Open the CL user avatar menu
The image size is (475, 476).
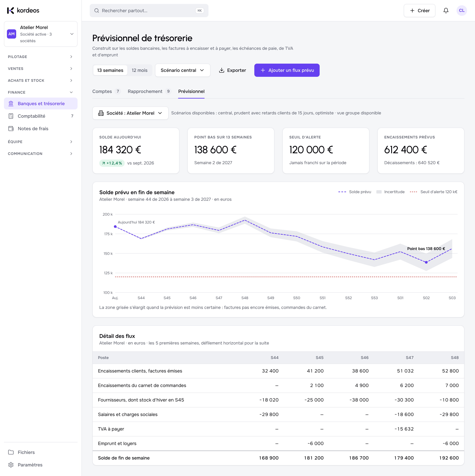coord(461,11)
